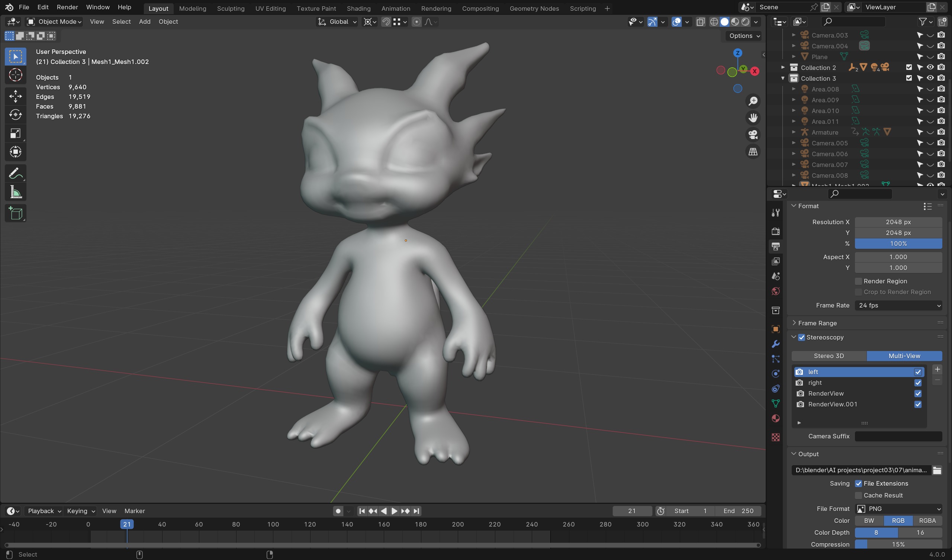Adjust the resolution percentage slider
The height and width of the screenshot is (560, 952).
(898, 244)
